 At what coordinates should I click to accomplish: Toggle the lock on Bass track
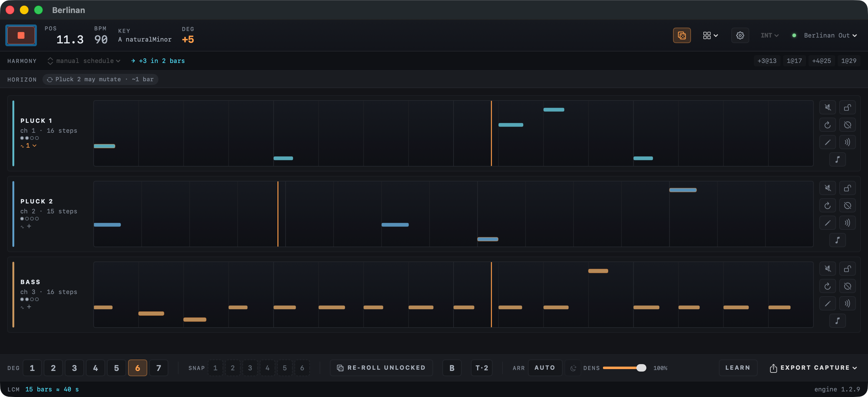coord(847,269)
